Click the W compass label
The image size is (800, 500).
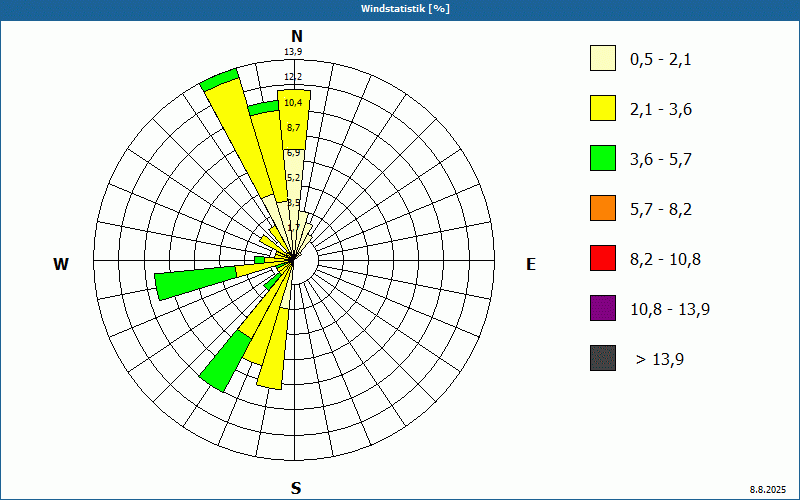point(61,264)
